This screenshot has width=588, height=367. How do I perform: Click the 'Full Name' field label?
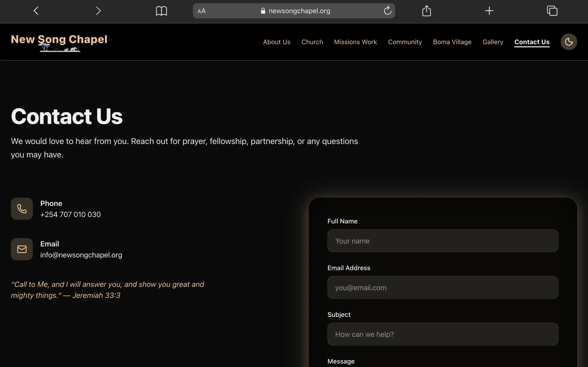[342, 221]
